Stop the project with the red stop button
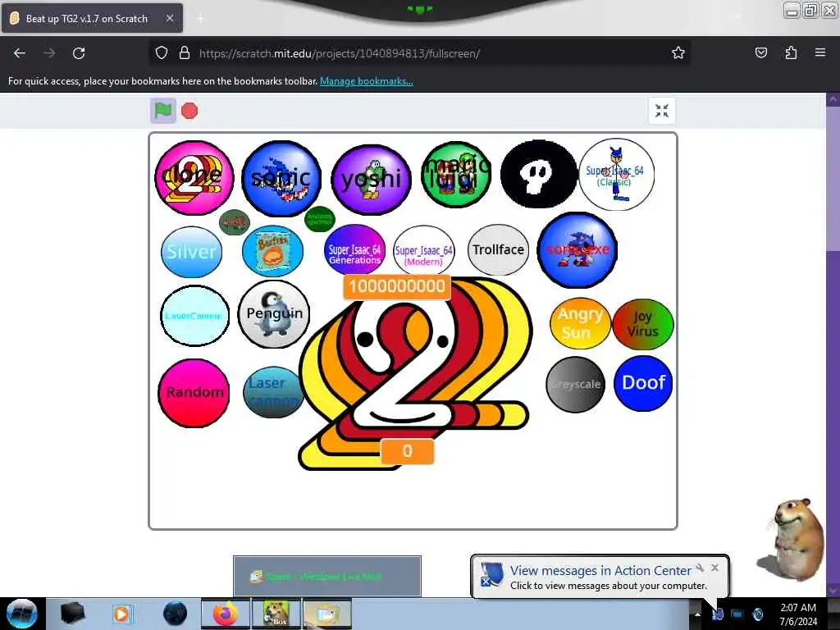Screen dimensions: 840x630 [189, 111]
